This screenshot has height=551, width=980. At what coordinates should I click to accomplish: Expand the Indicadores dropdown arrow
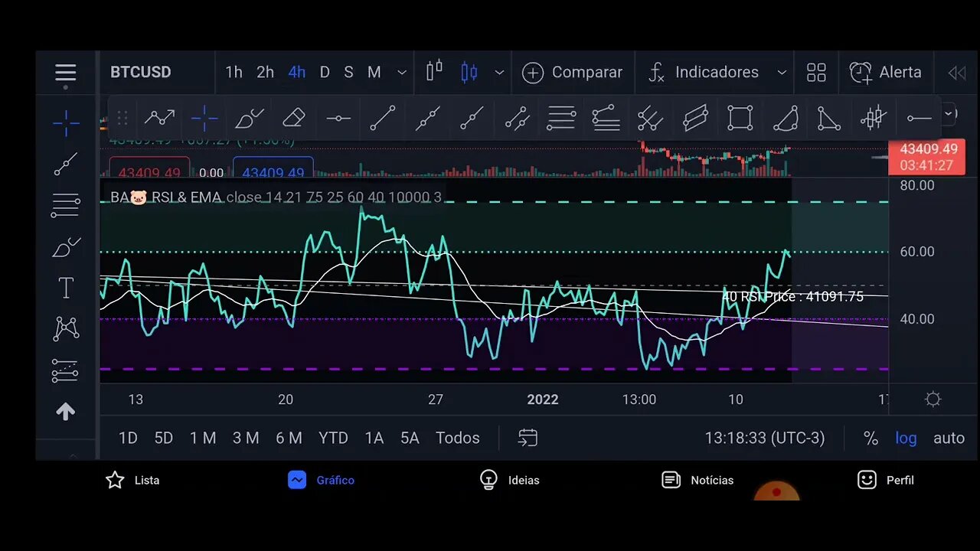(782, 73)
